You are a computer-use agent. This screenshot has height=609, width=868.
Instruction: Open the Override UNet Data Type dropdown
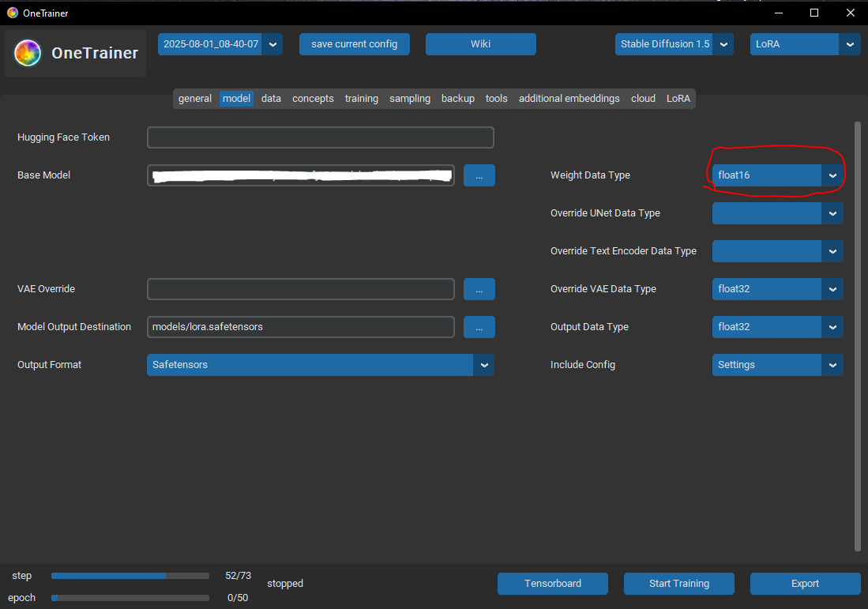[x=777, y=213]
